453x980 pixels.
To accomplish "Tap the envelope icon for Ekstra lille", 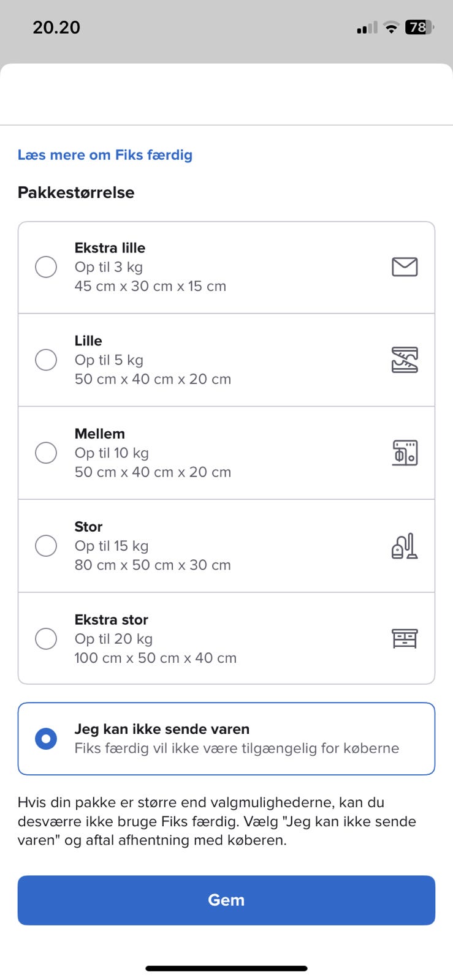I will click(405, 267).
